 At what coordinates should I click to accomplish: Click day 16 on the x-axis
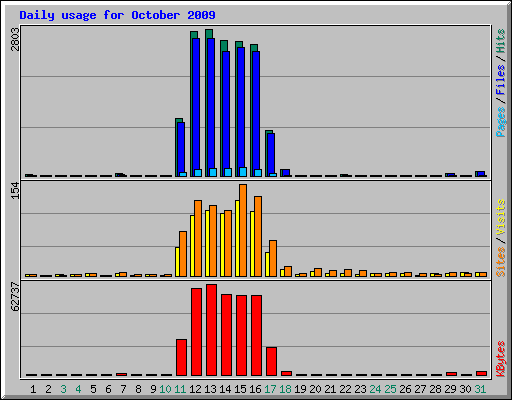(255, 389)
